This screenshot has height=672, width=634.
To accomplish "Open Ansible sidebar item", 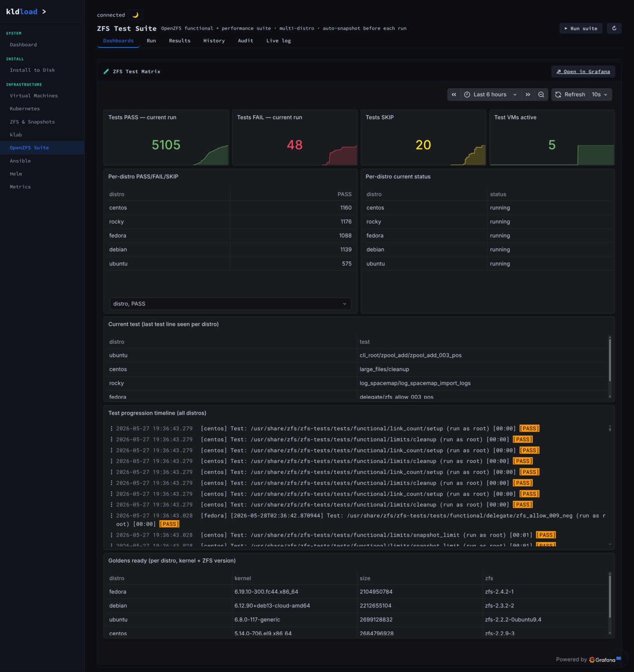I will point(42,161).
